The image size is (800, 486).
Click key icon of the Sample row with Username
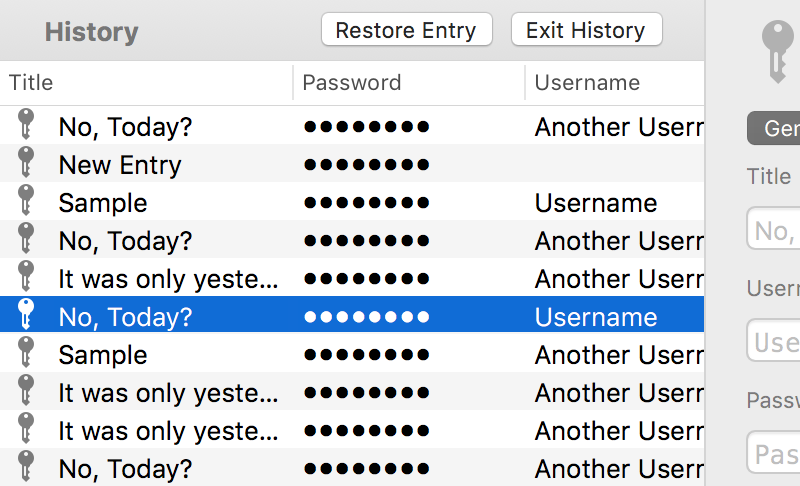coord(26,200)
